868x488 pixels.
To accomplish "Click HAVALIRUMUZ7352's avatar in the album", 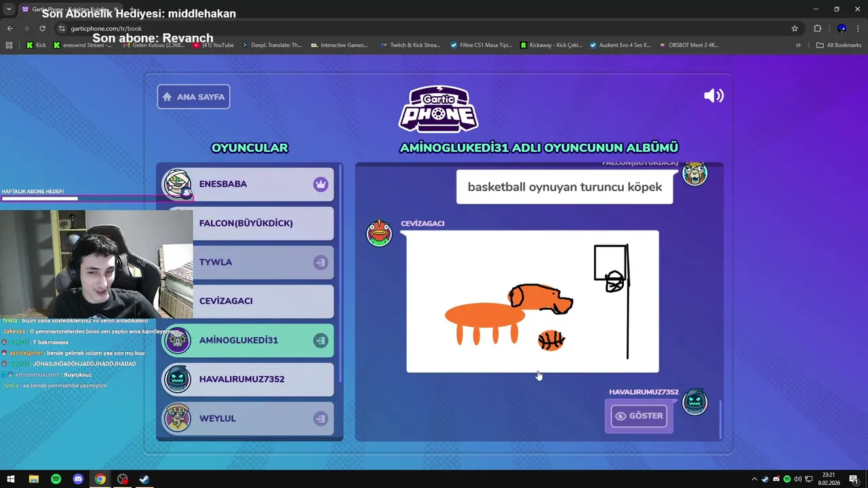I will [x=694, y=402].
